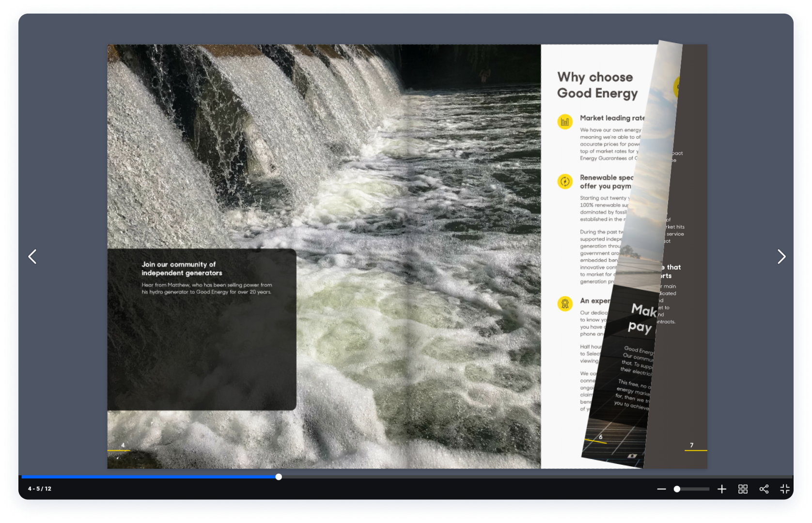812x523 pixels.
Task: Exit fullscreen mode
Action: [x=785, y=489]
